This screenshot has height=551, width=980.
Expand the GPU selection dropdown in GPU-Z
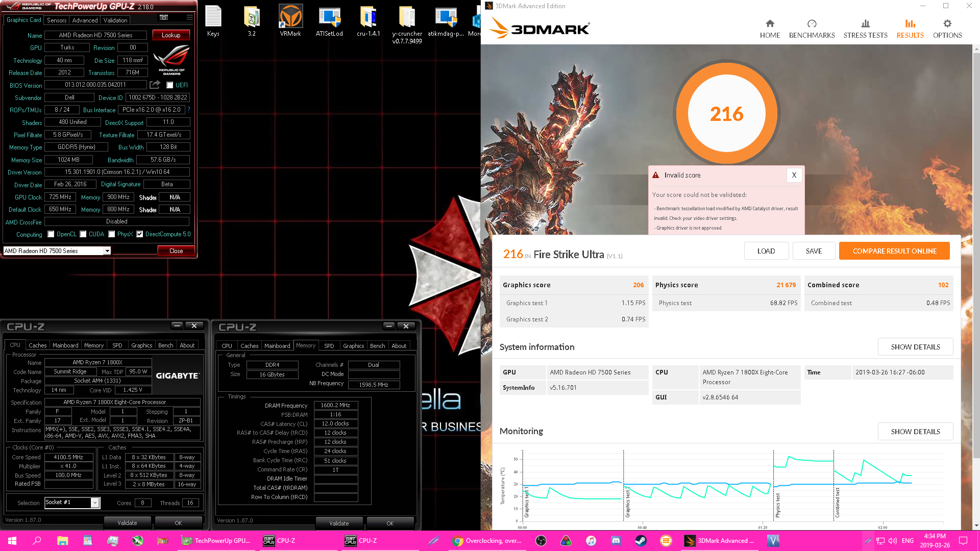107,251
